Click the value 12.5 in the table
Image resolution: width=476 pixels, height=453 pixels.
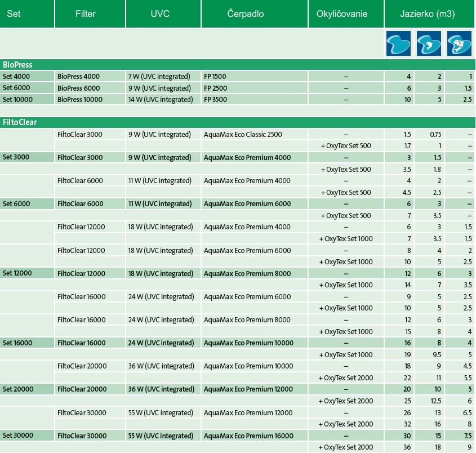coord(435,401)
